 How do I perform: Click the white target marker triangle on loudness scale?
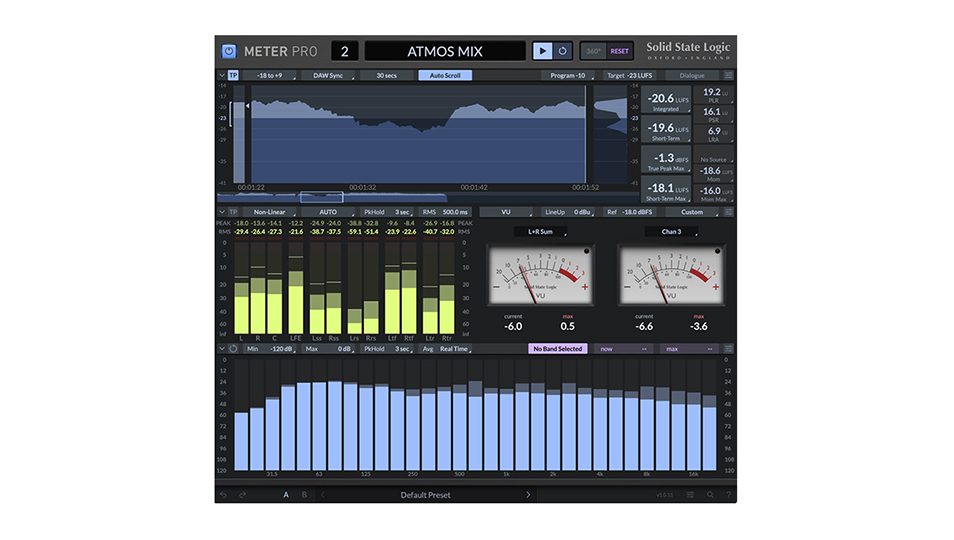pos(247,106)
